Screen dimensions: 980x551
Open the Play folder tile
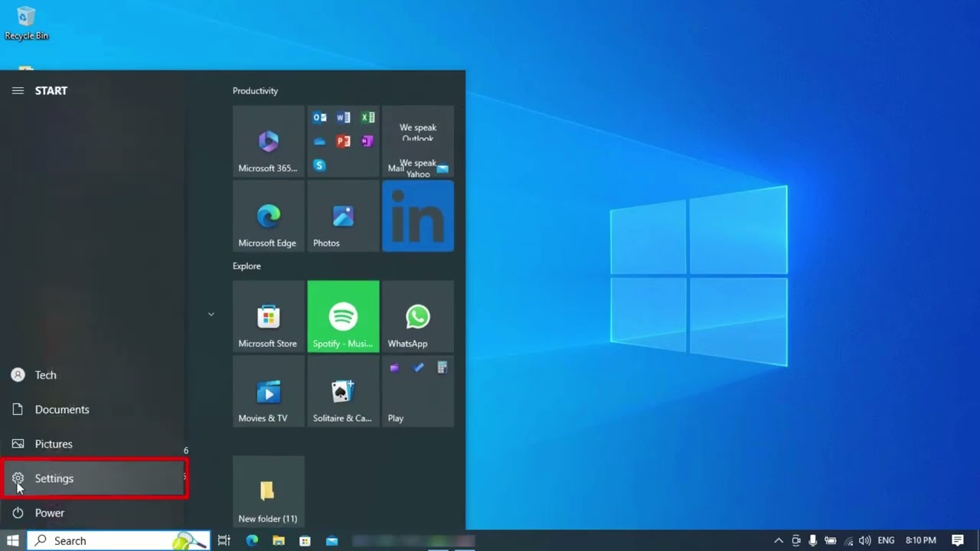(418, 391)
